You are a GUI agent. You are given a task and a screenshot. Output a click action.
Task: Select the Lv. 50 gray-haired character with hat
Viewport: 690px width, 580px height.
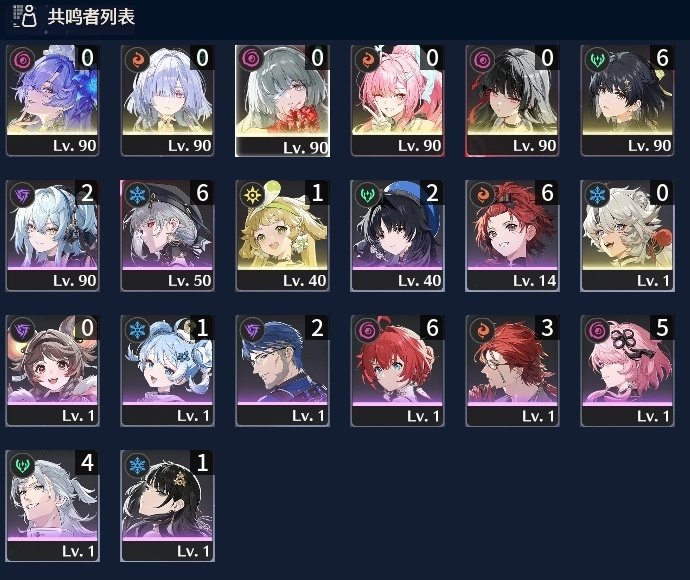167,235
